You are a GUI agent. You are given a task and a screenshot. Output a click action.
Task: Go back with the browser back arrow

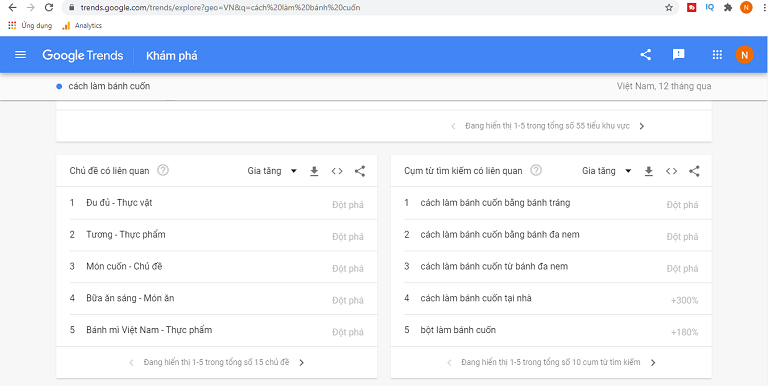(x=12, y=7)
